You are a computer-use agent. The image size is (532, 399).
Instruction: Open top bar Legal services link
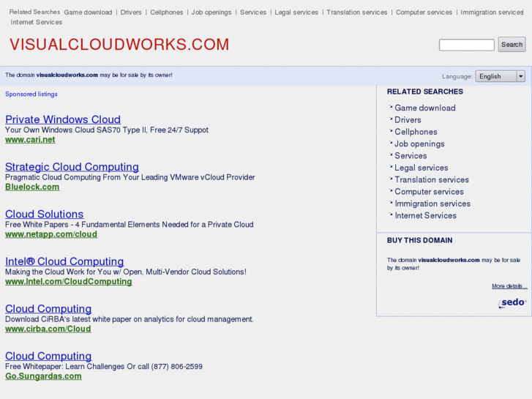(296, 12)
